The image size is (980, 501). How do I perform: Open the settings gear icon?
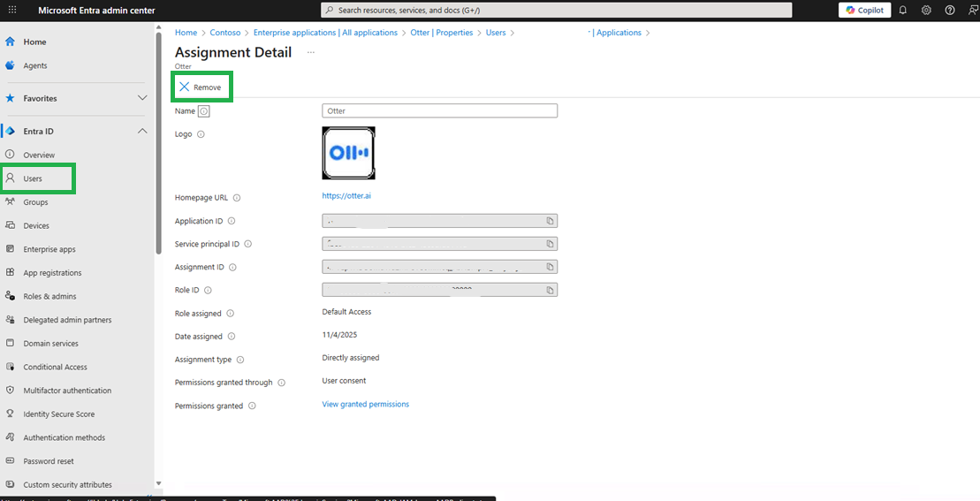(926, 10)
